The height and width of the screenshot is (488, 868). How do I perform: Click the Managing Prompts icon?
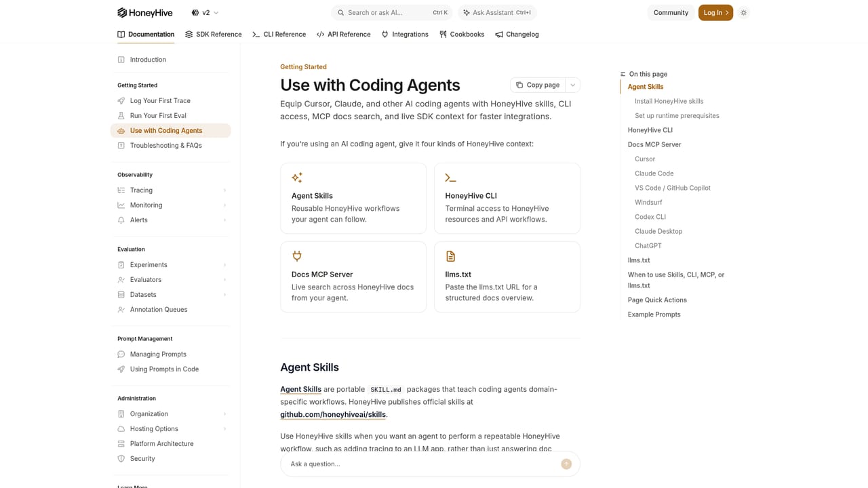tap(121, 354)
